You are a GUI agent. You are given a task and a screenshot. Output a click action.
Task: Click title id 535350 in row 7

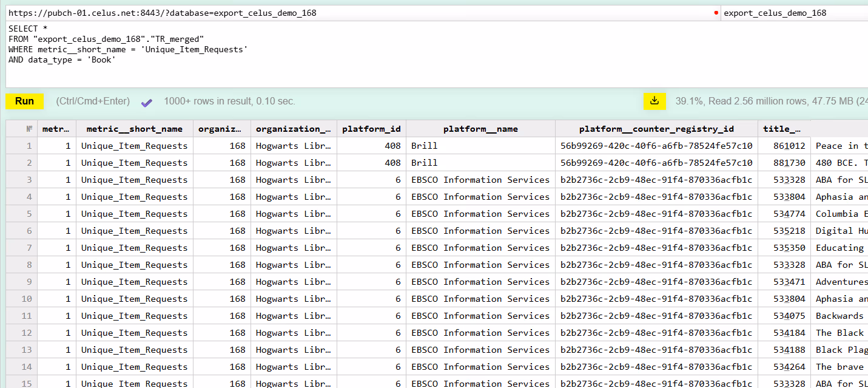click(x=784, y=248)
